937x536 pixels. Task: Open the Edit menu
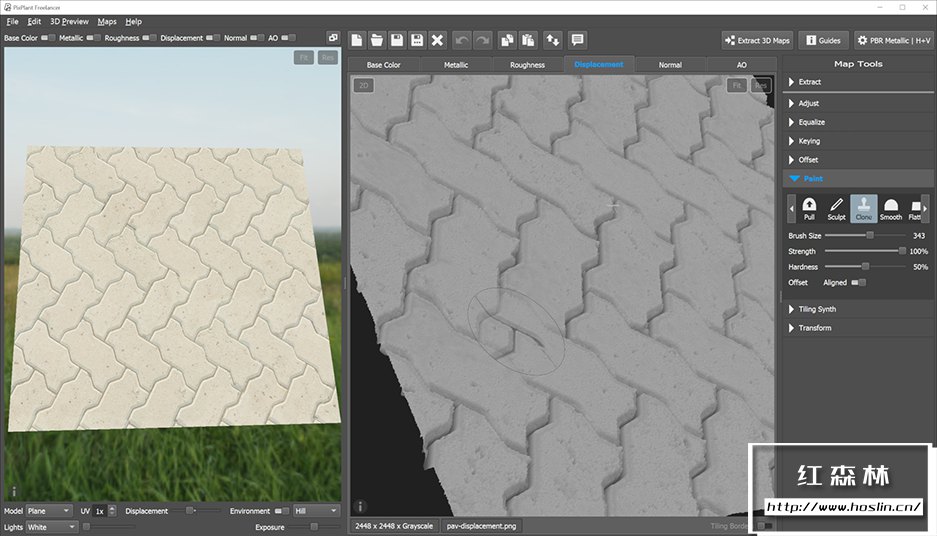point(34,22)
